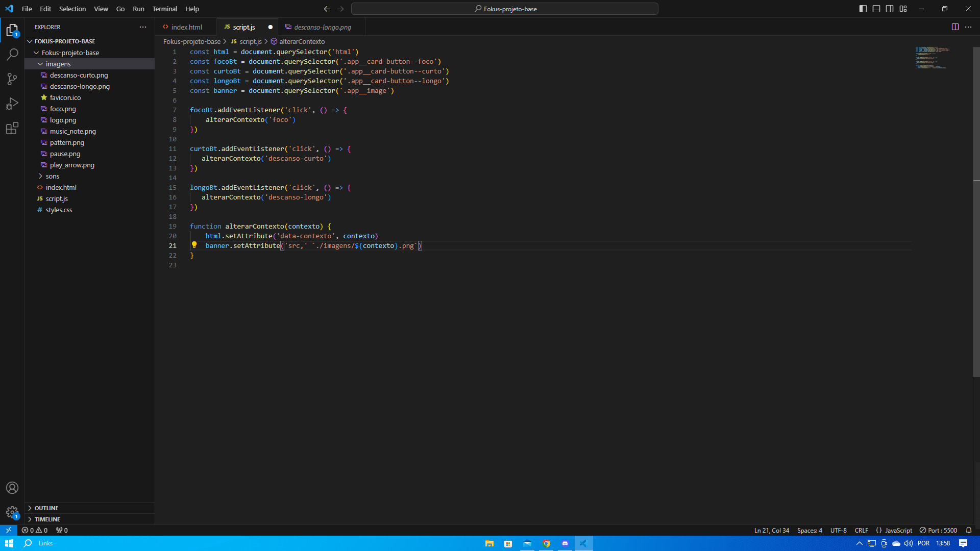Open play_arrow.png in explorer
The image size is (980, 551).
pos(89,165)
